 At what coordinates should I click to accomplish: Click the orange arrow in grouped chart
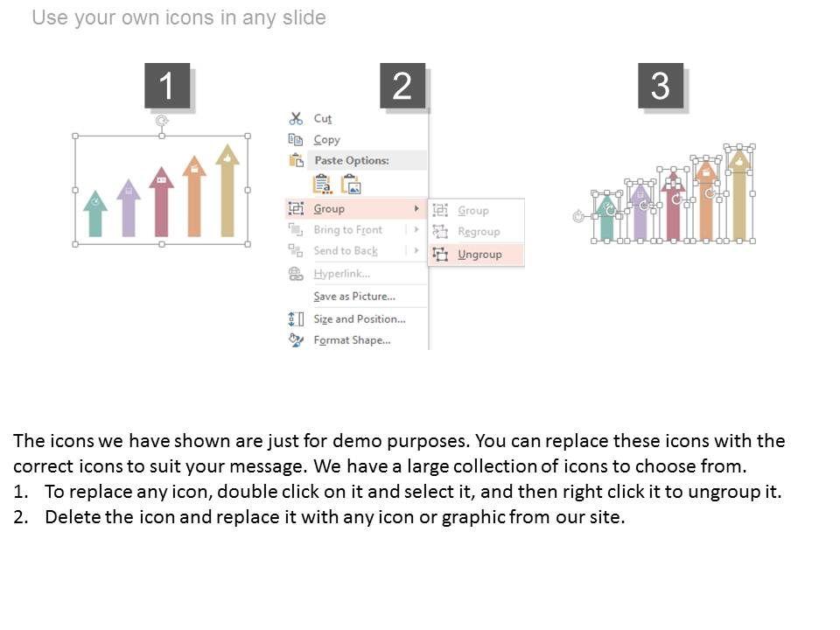(x=194, y=197)
